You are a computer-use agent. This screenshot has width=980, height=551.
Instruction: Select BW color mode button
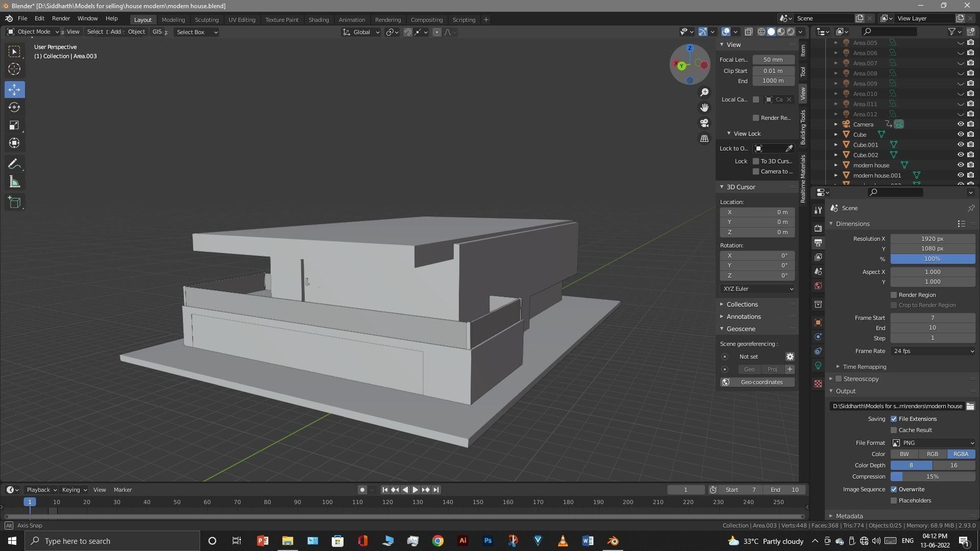pyautogui.click(x=904, y=454)
